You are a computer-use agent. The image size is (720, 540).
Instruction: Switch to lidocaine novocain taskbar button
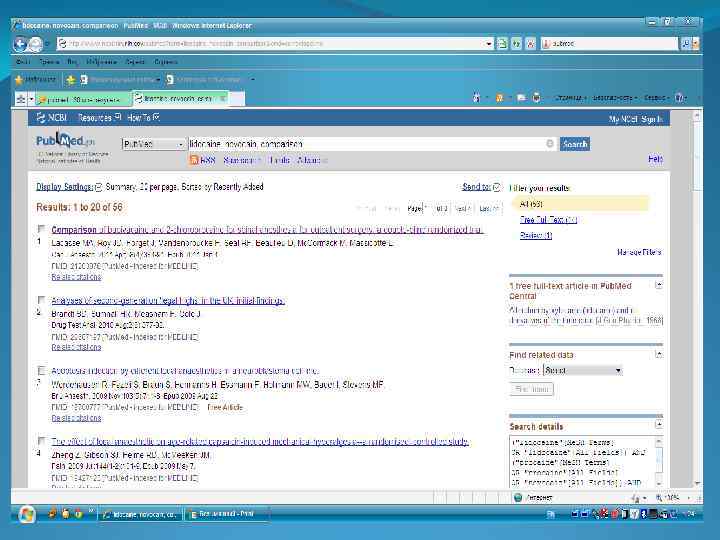(x=140, y=514)
